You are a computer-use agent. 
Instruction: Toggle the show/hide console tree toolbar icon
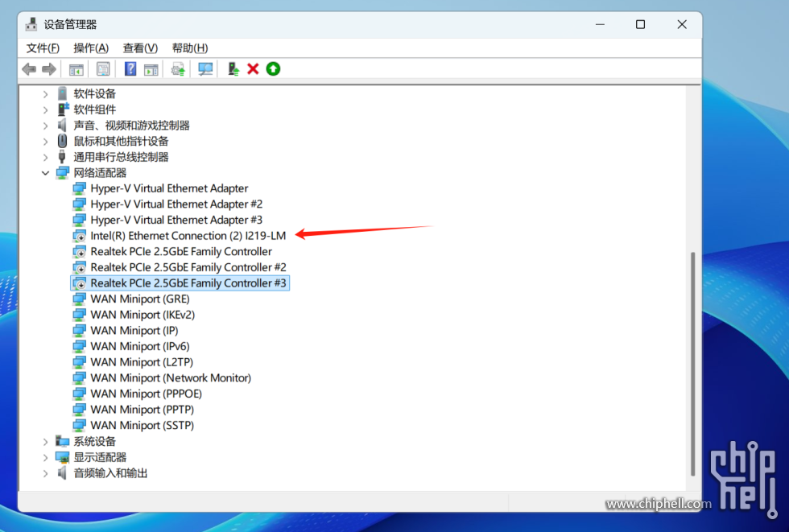click(x=76, y=69)
